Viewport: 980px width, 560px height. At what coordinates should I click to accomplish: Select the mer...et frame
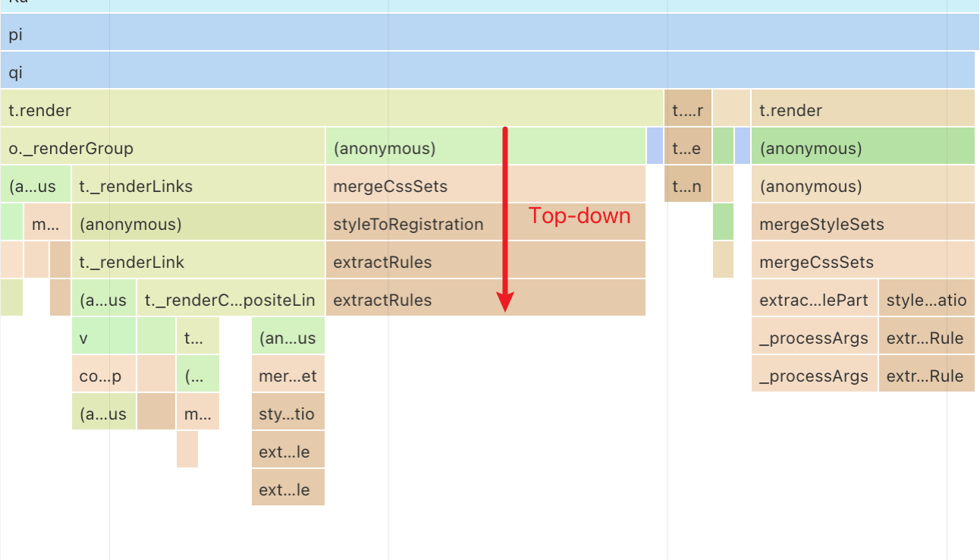[288, 373]
